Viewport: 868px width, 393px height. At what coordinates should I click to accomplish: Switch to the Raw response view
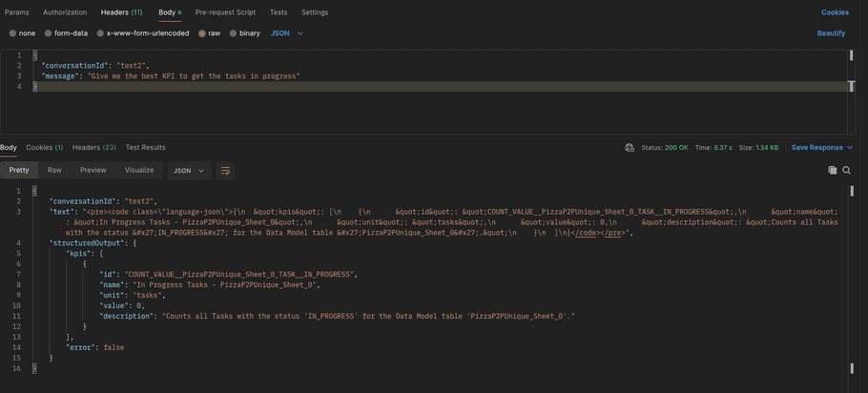coord(54,170)
